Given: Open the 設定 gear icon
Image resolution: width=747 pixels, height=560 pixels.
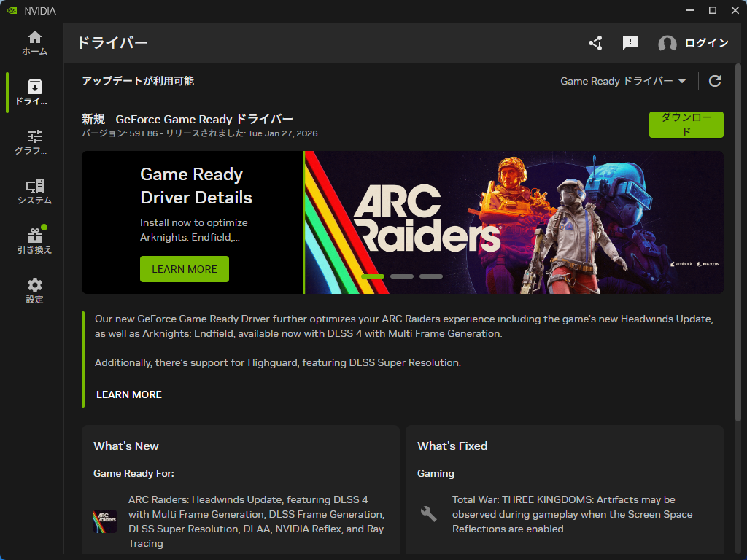Looking at the screenshot, I should 34,289.
